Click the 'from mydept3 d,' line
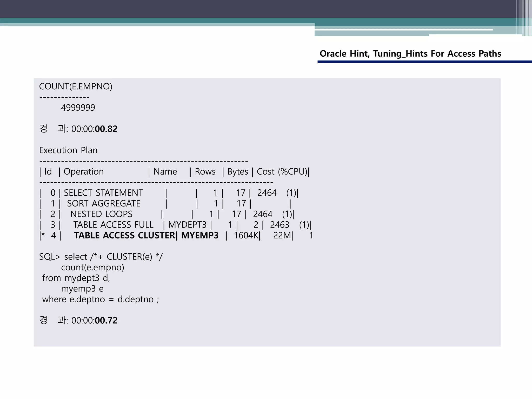 [76, 278]
